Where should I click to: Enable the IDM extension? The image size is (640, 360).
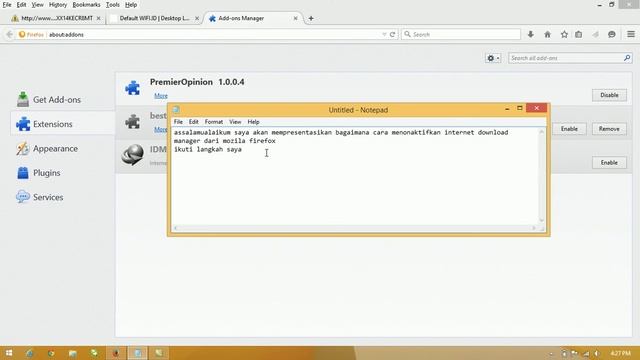(609, 162)
